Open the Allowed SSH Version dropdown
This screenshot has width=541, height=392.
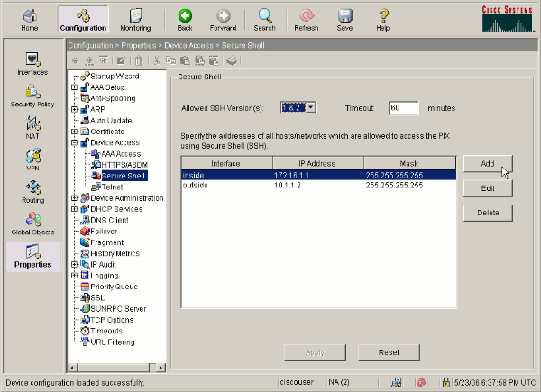tap(311, 107)
